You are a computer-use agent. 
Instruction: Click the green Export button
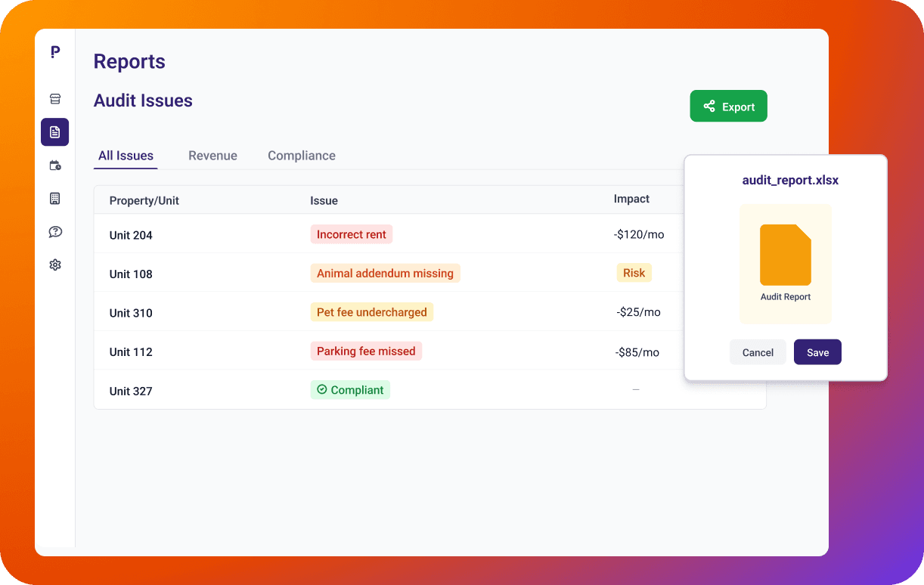[x=728, y=107]
